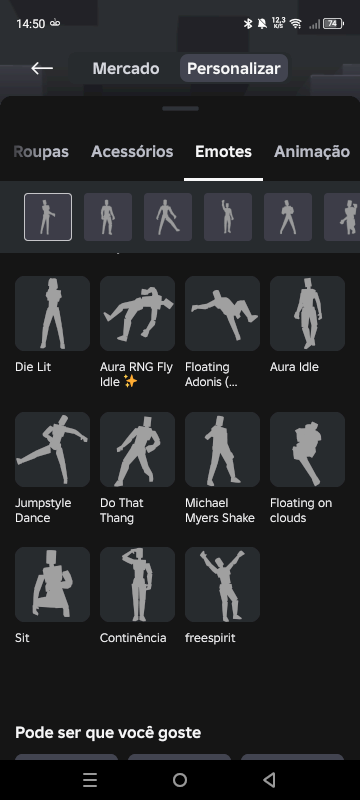Viewport: 360px width, 800px height.
Task: Choose the Do That Thang emote
Action: point(138,449)
